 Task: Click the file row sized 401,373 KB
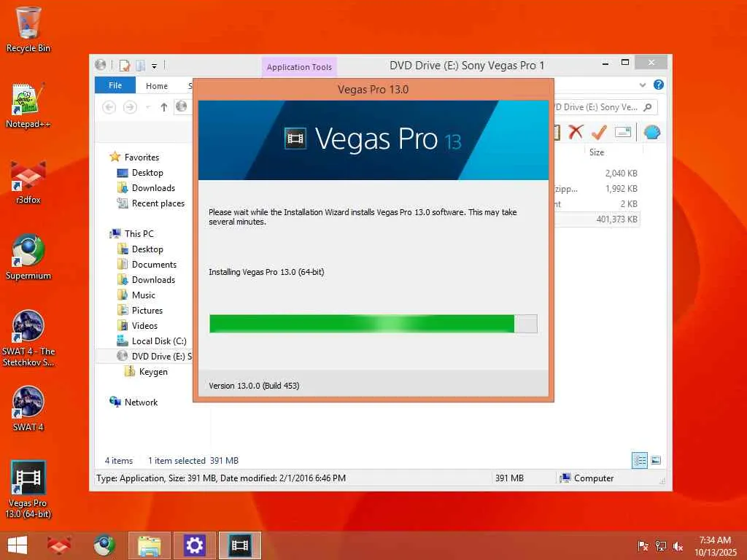[597, 219]
